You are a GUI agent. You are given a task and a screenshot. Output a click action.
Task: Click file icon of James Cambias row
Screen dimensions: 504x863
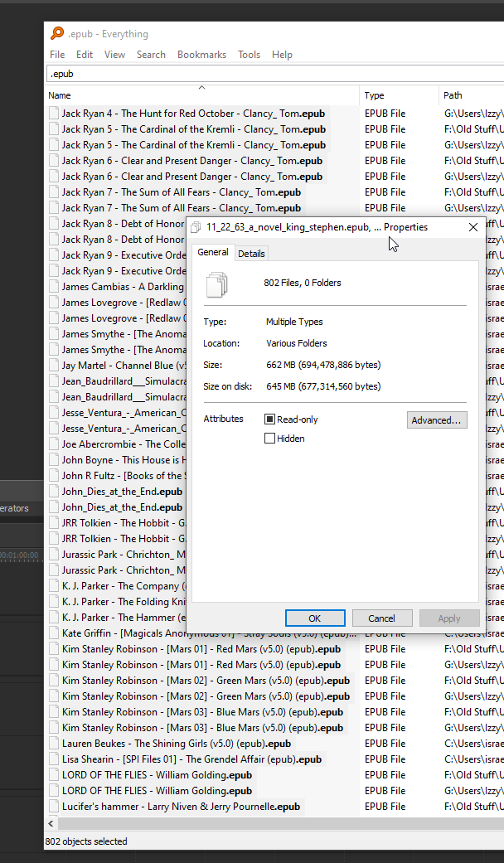[x=53, y=287]
